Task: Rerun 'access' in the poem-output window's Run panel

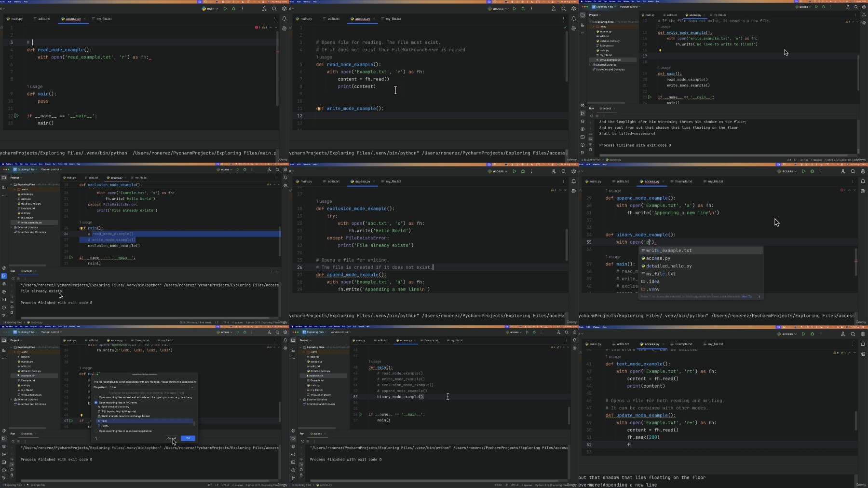Action: tap(592, 116)
